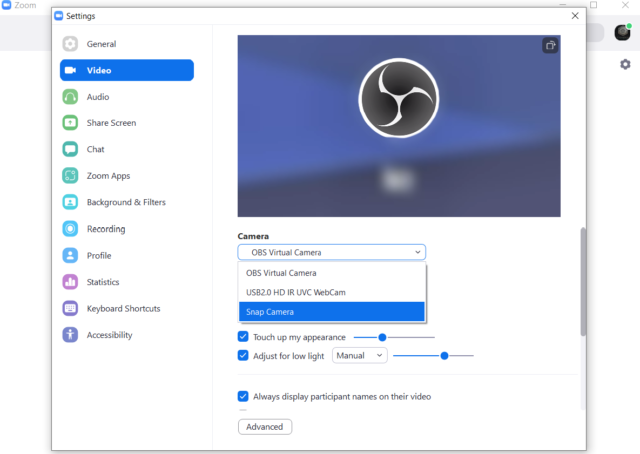The image size is (640, 454).
Task: Maximize the Zoom main window
Action: tap(593, 5)
